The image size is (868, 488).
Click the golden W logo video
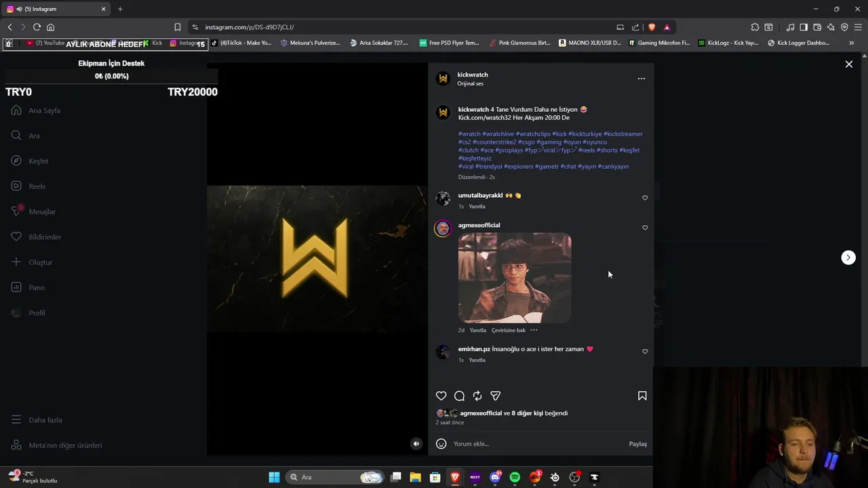315,258
